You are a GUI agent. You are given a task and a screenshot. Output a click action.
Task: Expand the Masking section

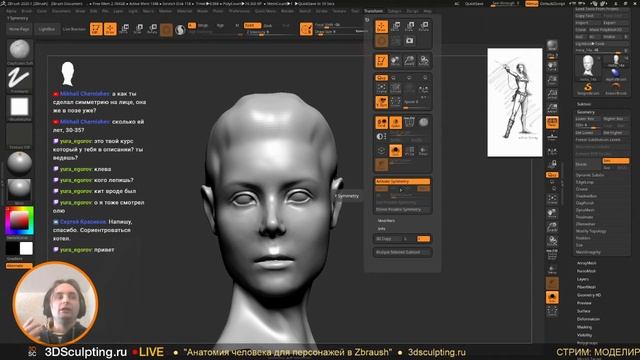[584, 327]
